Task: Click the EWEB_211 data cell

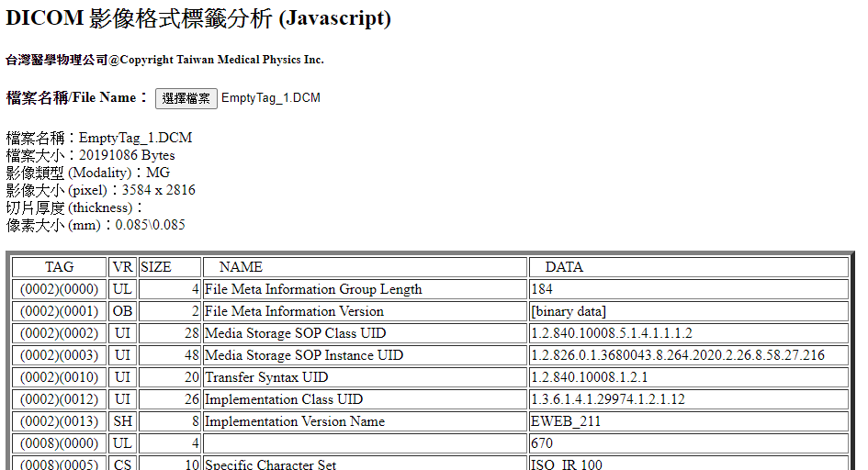Action: pyautogui.click(x=566, y=421)
